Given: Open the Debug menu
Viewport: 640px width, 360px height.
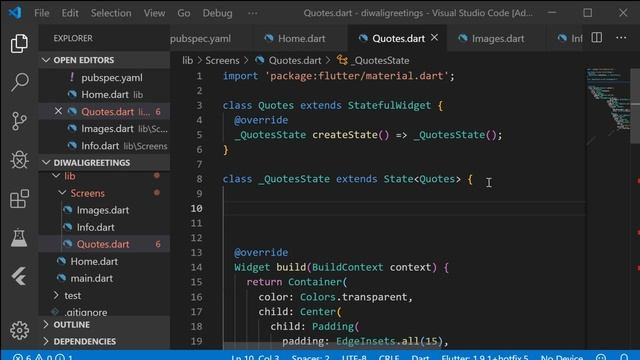Looking at the screenshot, I should (218, 13).
